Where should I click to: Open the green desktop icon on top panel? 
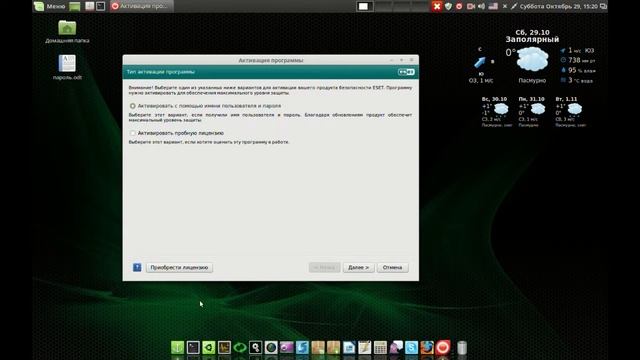point(75,6)
